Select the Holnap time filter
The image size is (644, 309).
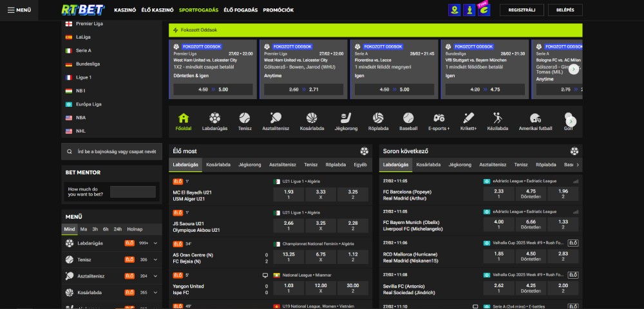pos(135,229)
